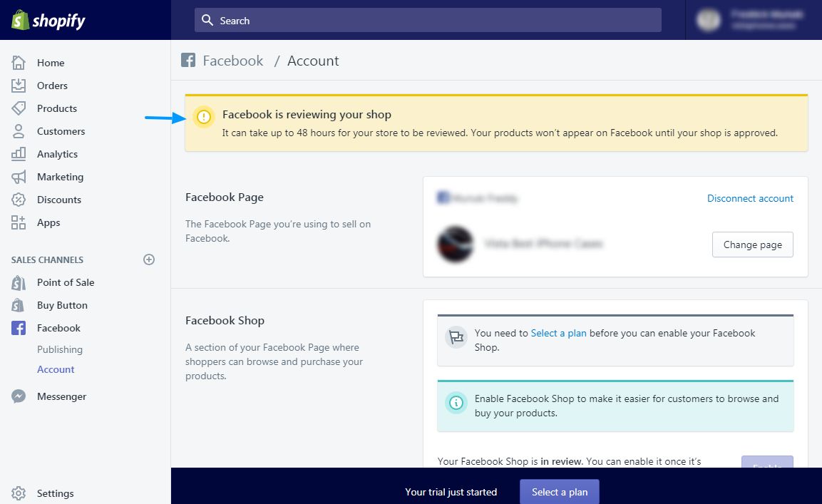
Task: Open Settings at sidebar bottom
Action: tap(56, 493)
